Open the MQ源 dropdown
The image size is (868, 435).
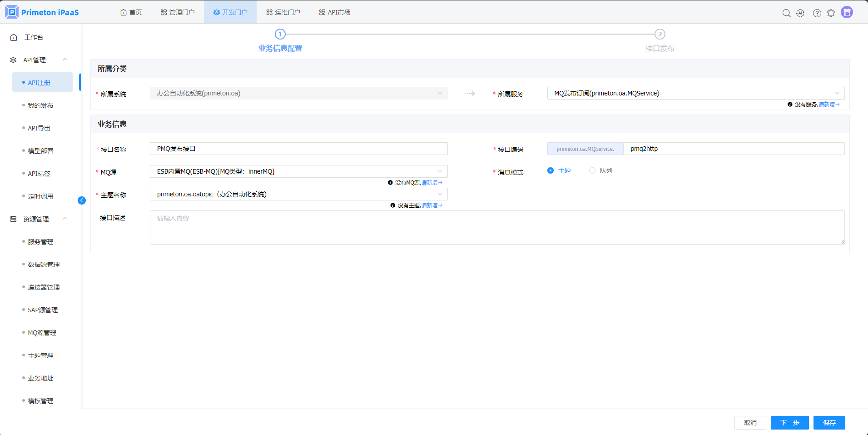(298, 171)
